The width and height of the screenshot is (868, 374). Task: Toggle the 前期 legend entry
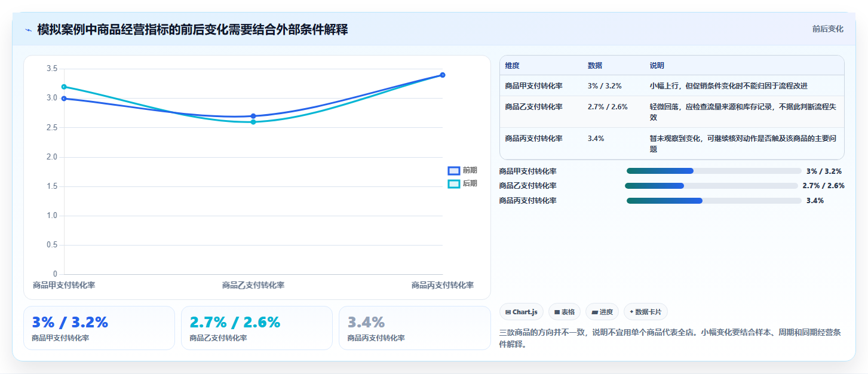pos(462,170)
